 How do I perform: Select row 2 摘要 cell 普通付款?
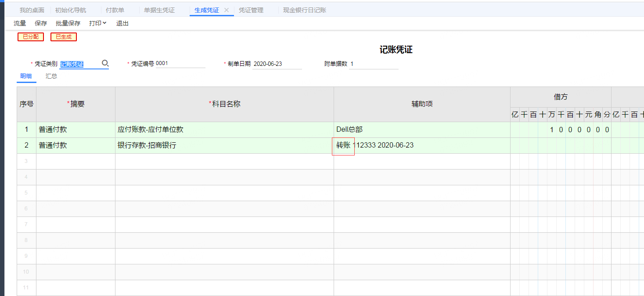coord(76,145)
